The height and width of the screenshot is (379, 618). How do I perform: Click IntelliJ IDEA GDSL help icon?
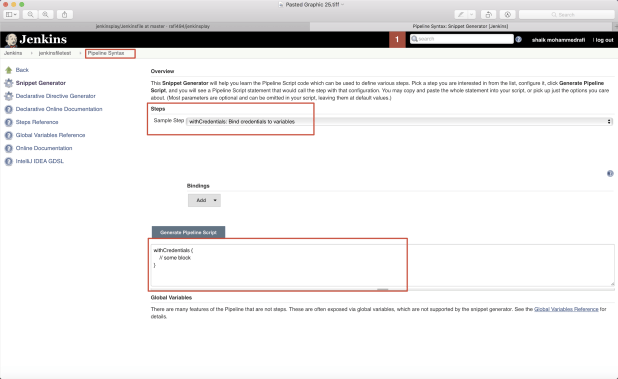pos(8,161)
